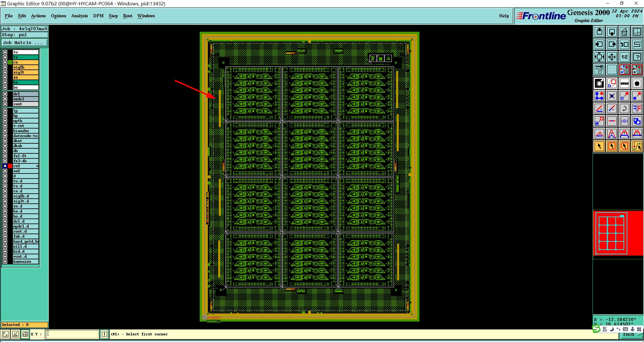Image resolution: width=644 pixels, height=342 pixels.
Task: Click the rotate arrow tool icon
Action: point(624,108)
